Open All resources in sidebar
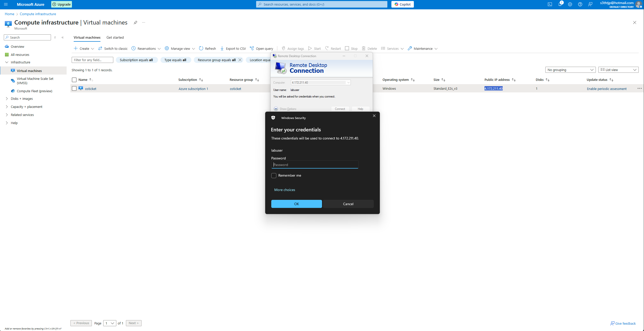This screenshot has height=331, width=644. pyautogui.click(x=20, y=55)
